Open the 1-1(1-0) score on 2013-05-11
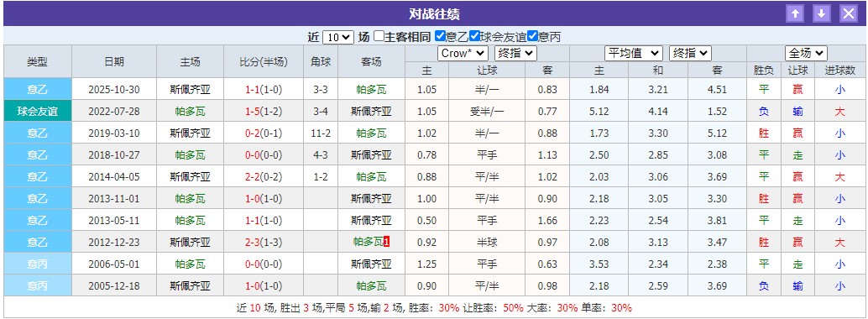868x319 pixels. pyautogui.click(x=264, y=221)
